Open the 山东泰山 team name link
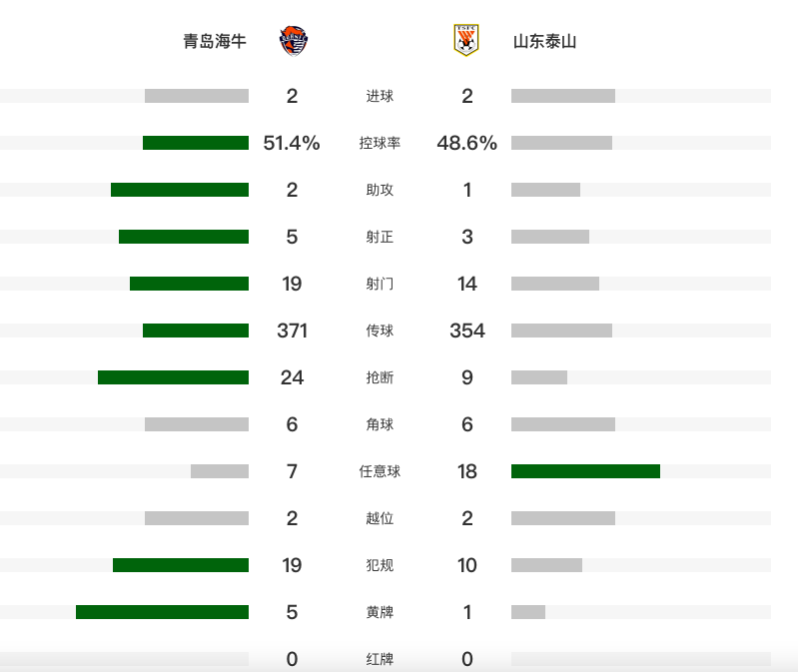Image resolution: width=798 pixels, height=672 pixels. click(544, 41)
